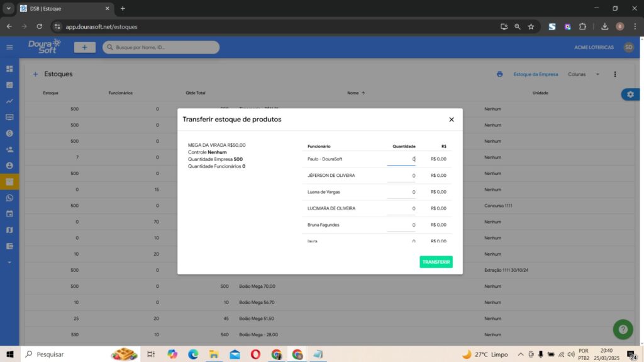Expand more sidebar items with down arrow
Screen dimensions: 644x362
9,262
